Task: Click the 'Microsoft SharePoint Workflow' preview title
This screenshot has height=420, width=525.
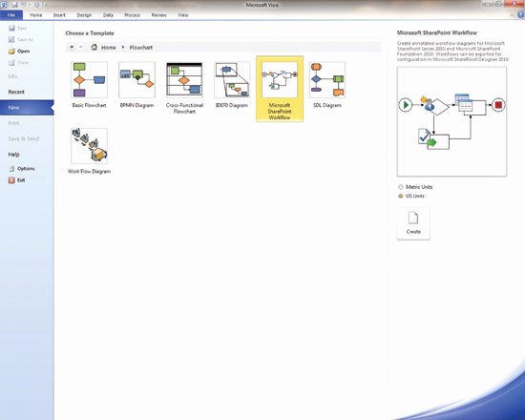Action: pos(437,32)
